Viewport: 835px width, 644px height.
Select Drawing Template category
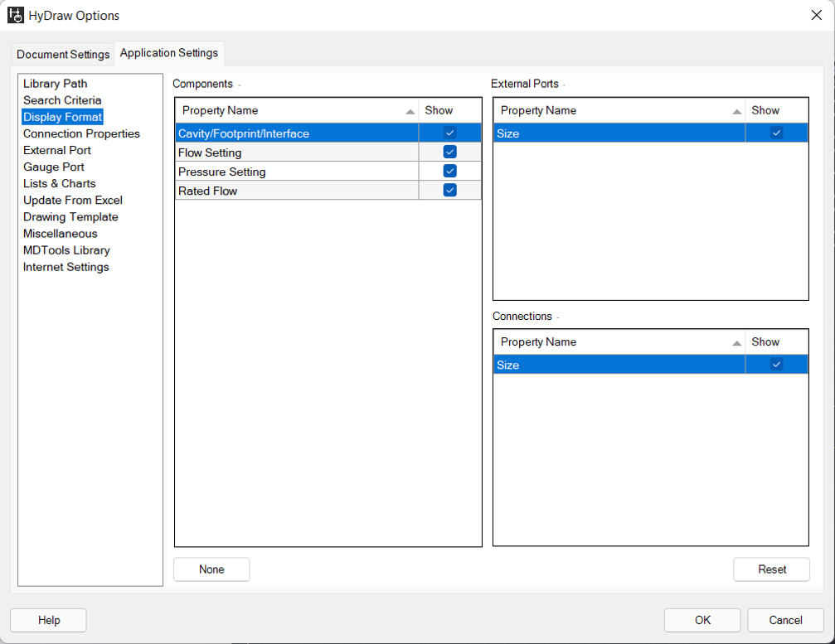pos(72,216)
